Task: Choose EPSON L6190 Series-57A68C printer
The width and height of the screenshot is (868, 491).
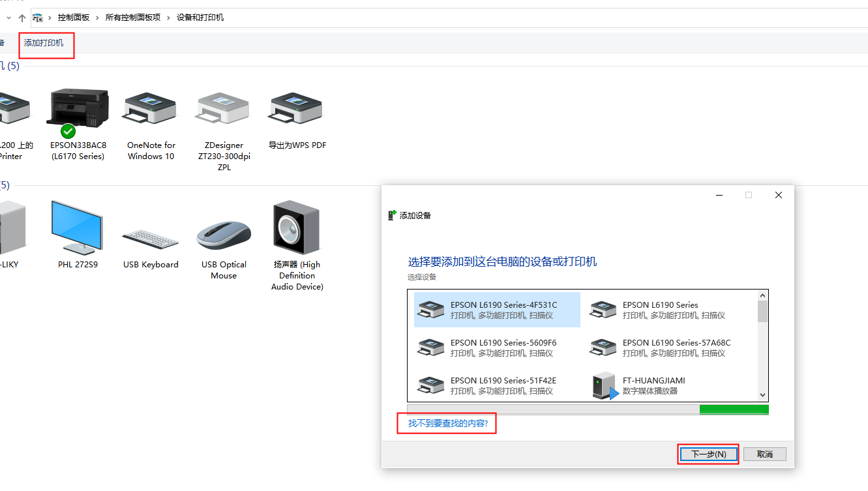Action: [x=676, y=348]
